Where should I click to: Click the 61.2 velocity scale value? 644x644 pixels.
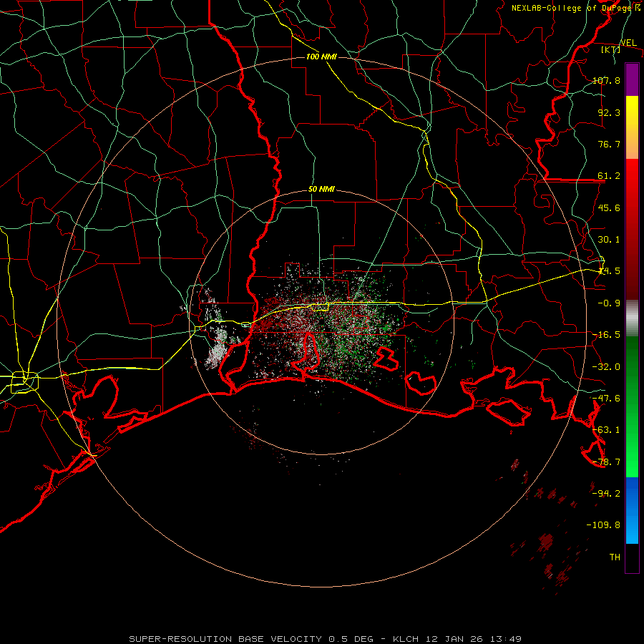[609, 176]
